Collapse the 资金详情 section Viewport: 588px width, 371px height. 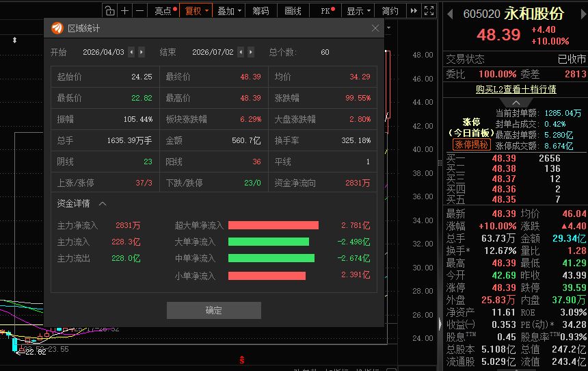103,204
